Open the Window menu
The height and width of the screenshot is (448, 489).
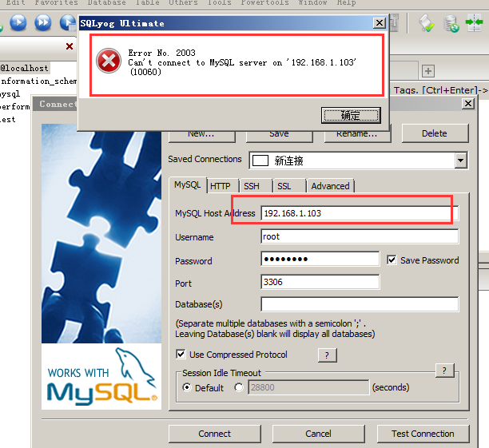click(312, 2)
